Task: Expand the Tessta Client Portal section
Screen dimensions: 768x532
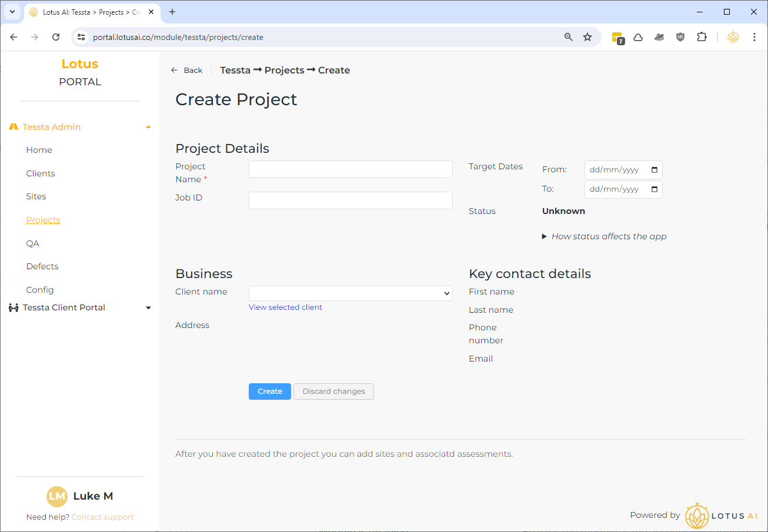Action: pyautogui.click(x=148, y=308)
